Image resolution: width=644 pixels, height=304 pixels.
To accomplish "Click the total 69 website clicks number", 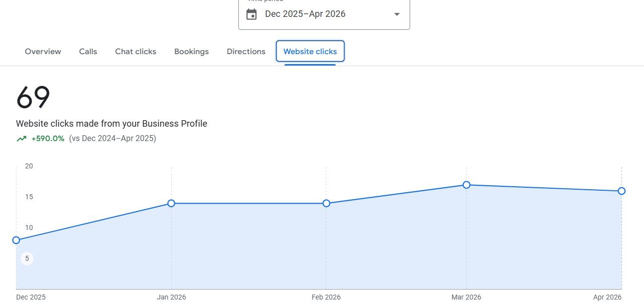I will tap(33, 97).
